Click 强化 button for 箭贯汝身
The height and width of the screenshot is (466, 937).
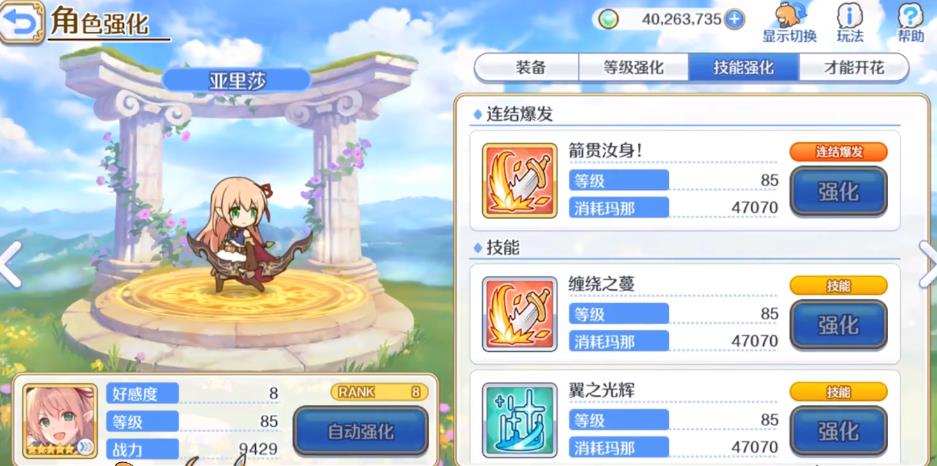pyautogui.click(x=838, y=192)
